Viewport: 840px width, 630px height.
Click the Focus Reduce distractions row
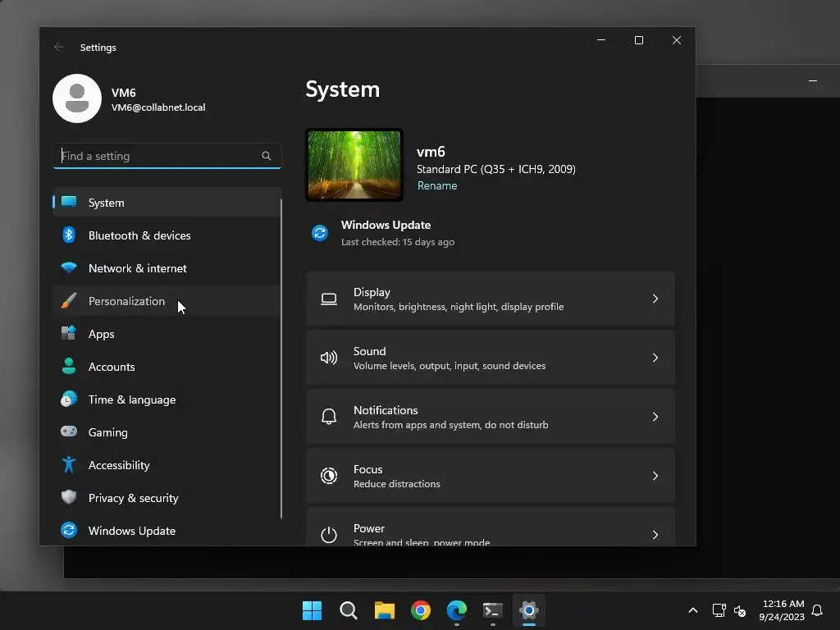tap(491, 476)
